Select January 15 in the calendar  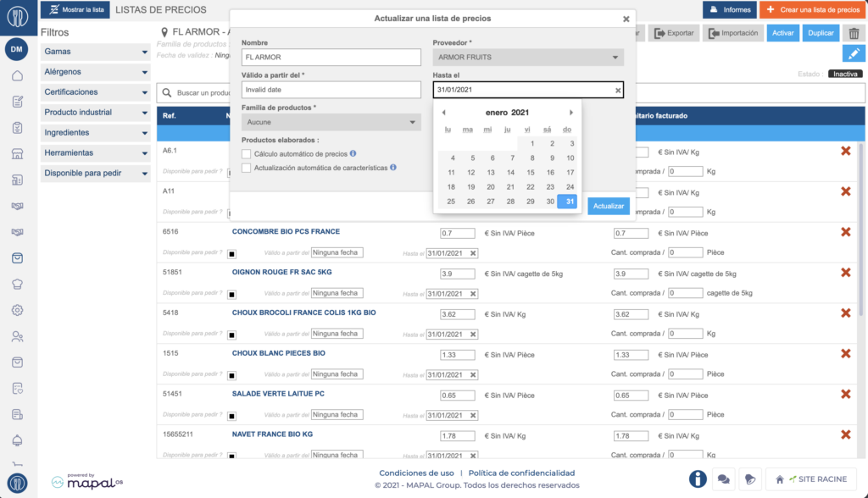tap(531, 172)
